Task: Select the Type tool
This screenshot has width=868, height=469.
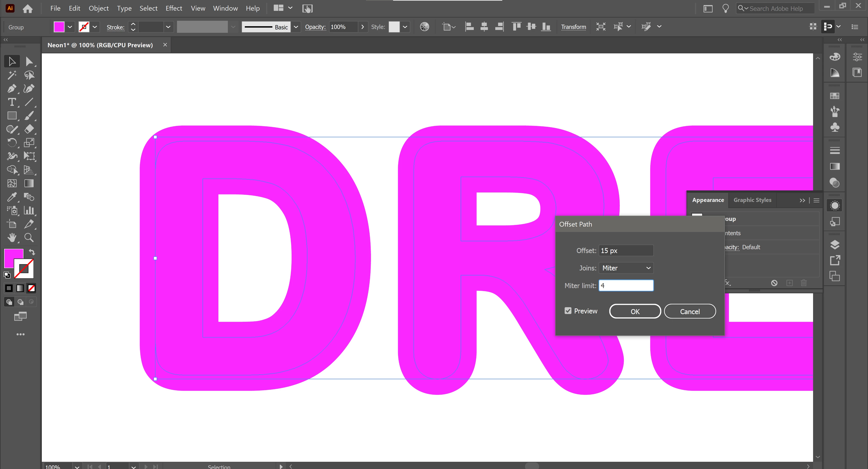Action: point(12,102)
